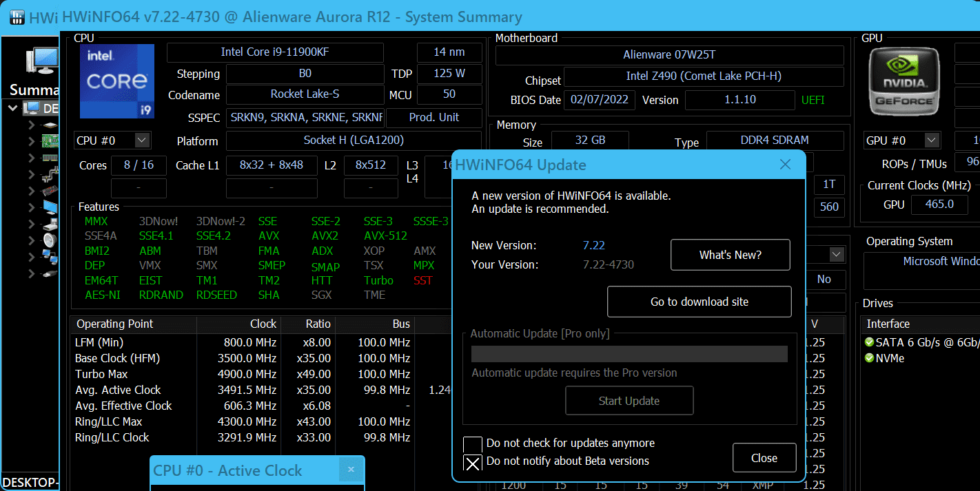
Task: Click the Rocket Lake-S codename field
Action: coord(305,94)
